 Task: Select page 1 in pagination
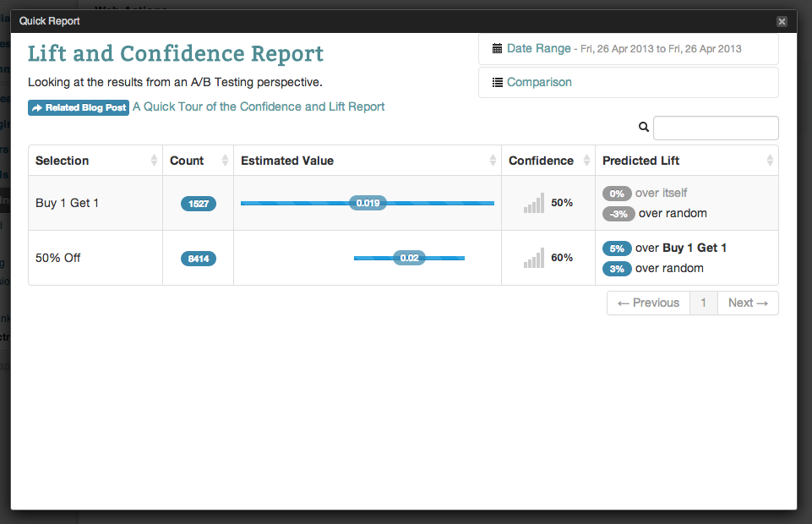coord(704,303)
